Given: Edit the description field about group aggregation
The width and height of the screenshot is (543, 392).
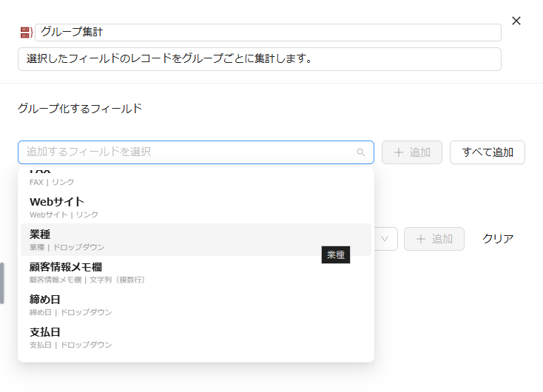Looking at the screenshot, I should [x=260, y=59].
